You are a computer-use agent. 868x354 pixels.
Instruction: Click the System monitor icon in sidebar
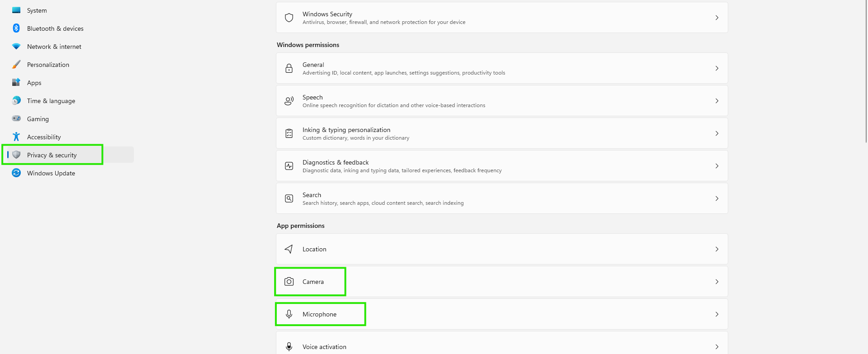(x=16, y=10)
